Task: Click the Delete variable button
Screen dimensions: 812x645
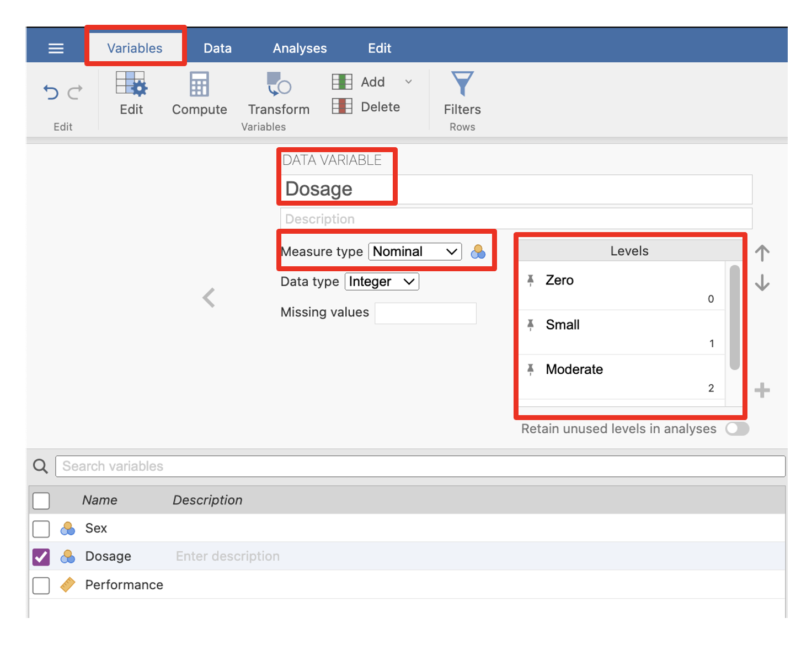Action: tap(366, 106)
